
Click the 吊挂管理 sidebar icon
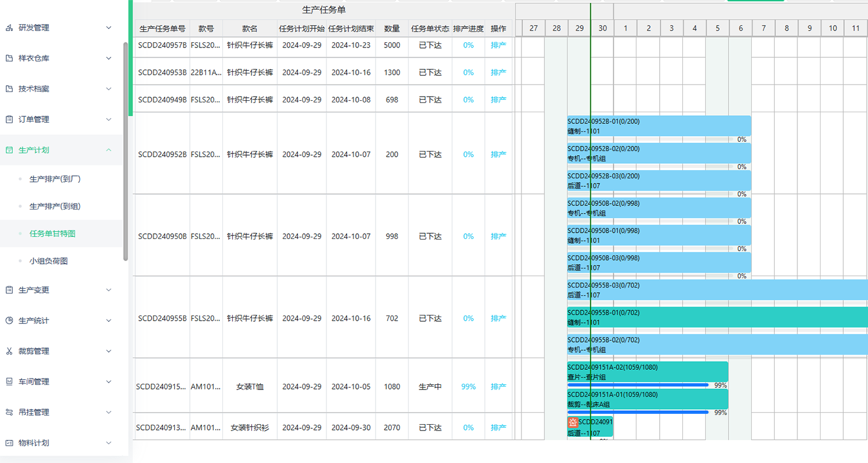[9, 413]
